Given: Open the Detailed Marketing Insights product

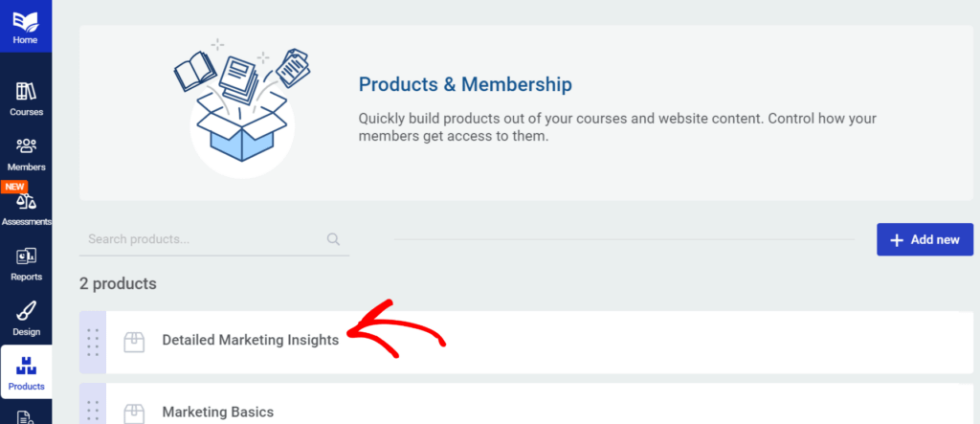Looking at the screenshot, I should (x=251, y=340).
